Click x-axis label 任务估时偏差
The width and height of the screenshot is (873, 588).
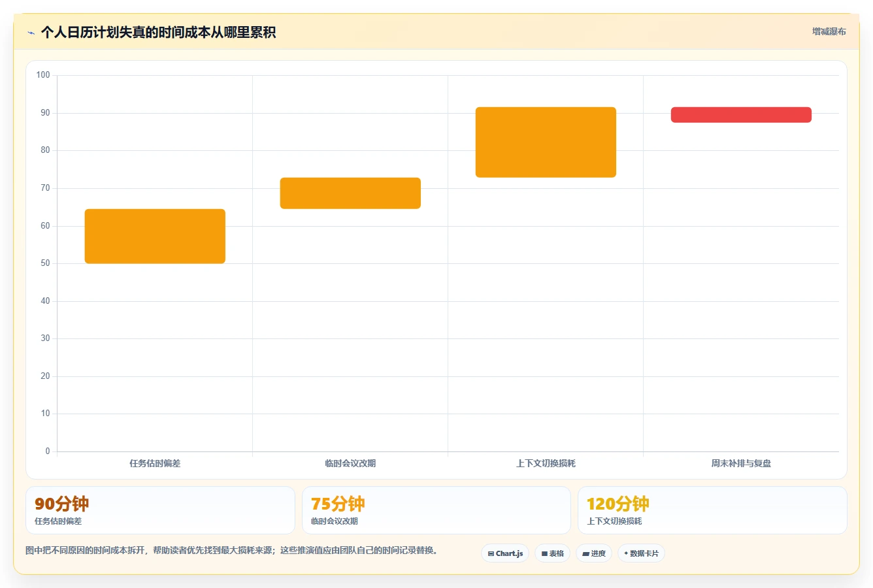(155, 463)
